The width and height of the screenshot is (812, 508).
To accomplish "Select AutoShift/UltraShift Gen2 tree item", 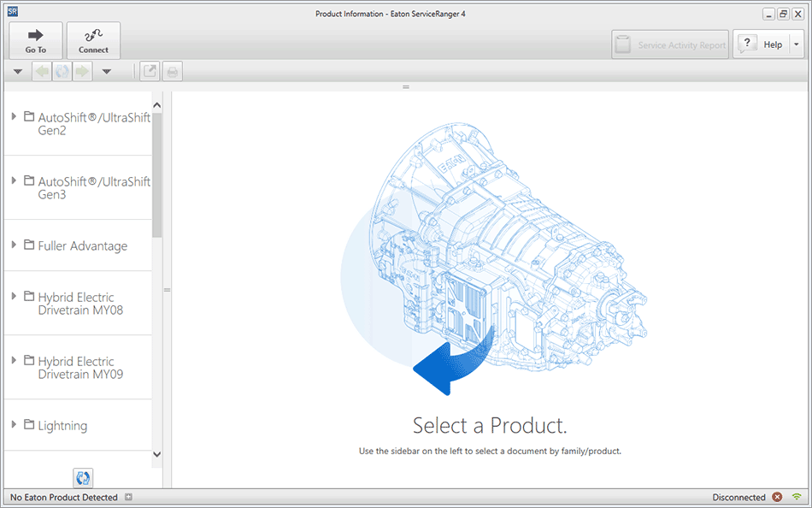I will [x=94, y=124].
